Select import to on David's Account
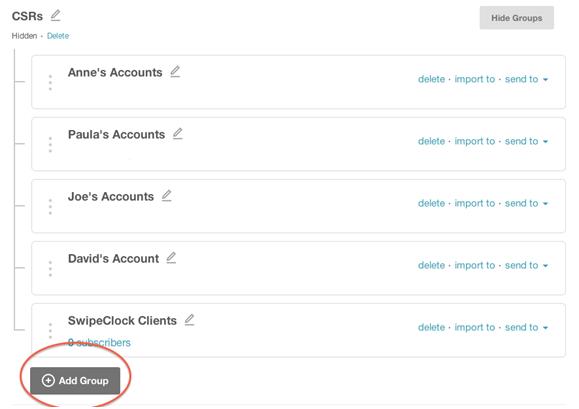579x409 pixels. (x=474, y=265)
